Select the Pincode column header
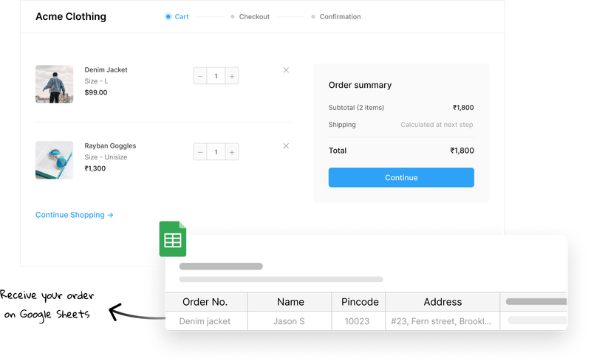 (360, 302)
